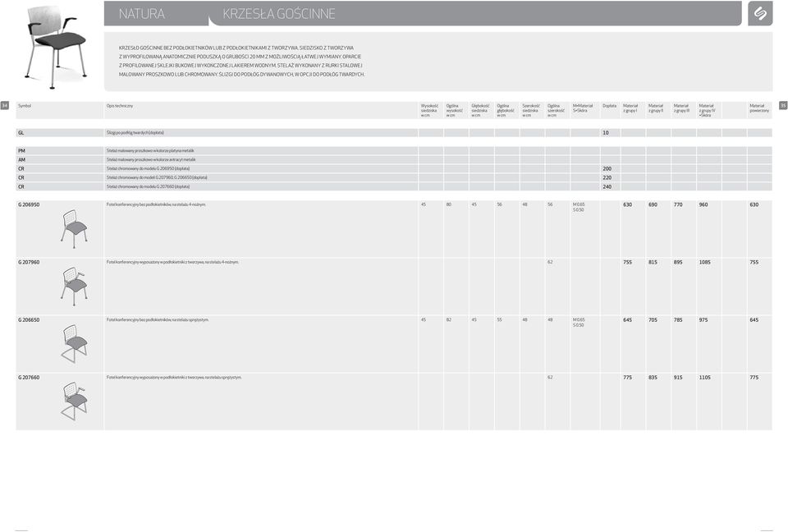Click the Materiał z grupy I header

630,108
